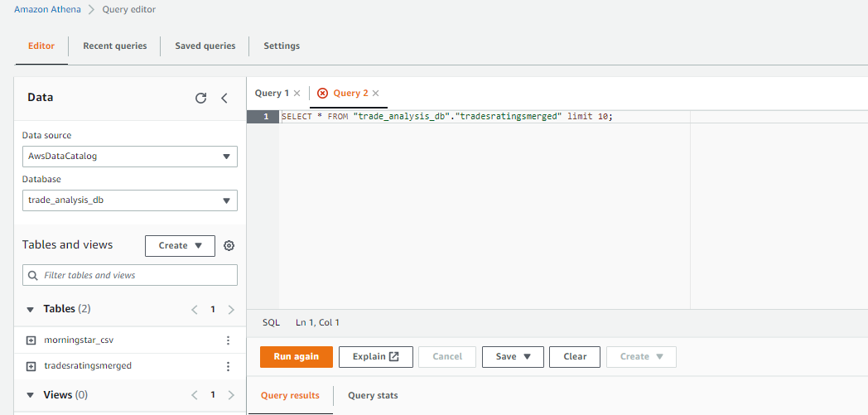Open the Settings tab
The height and width of the screenshot is (415, 868).
(282, 46)
